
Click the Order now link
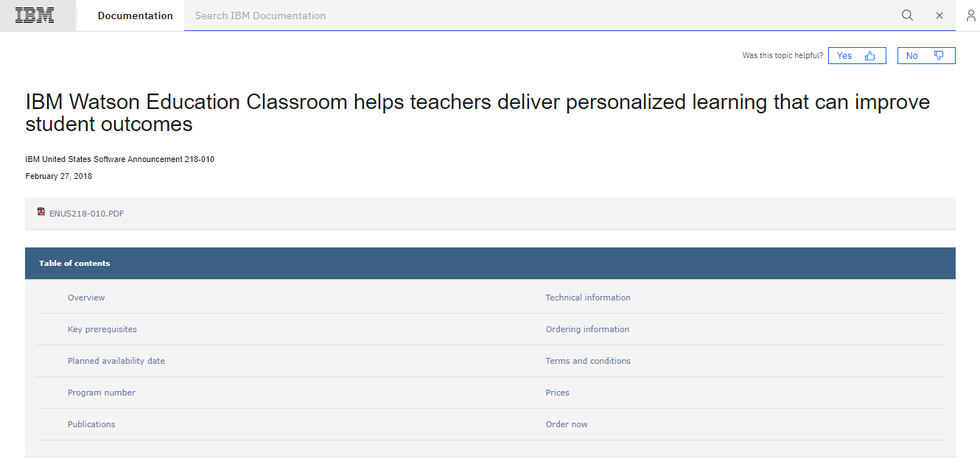coord(567,423)
